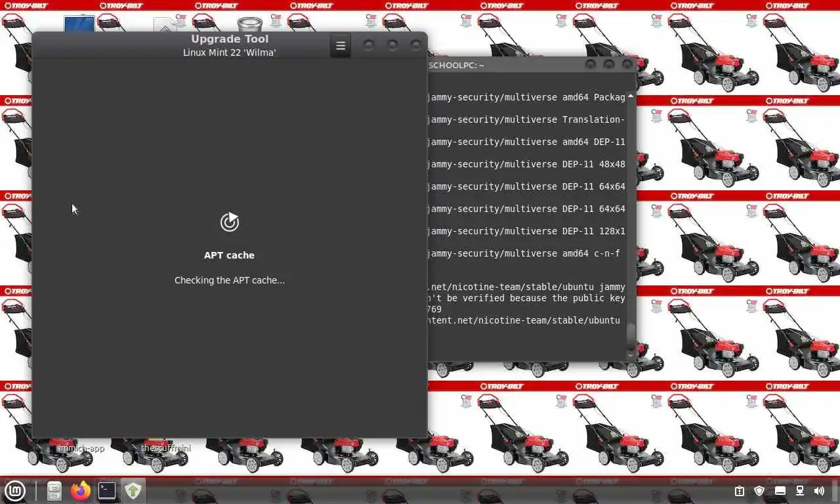Click the drive tray icon beside network
The height and width of the screenshot is (504, 840).
tap(780, 491)
